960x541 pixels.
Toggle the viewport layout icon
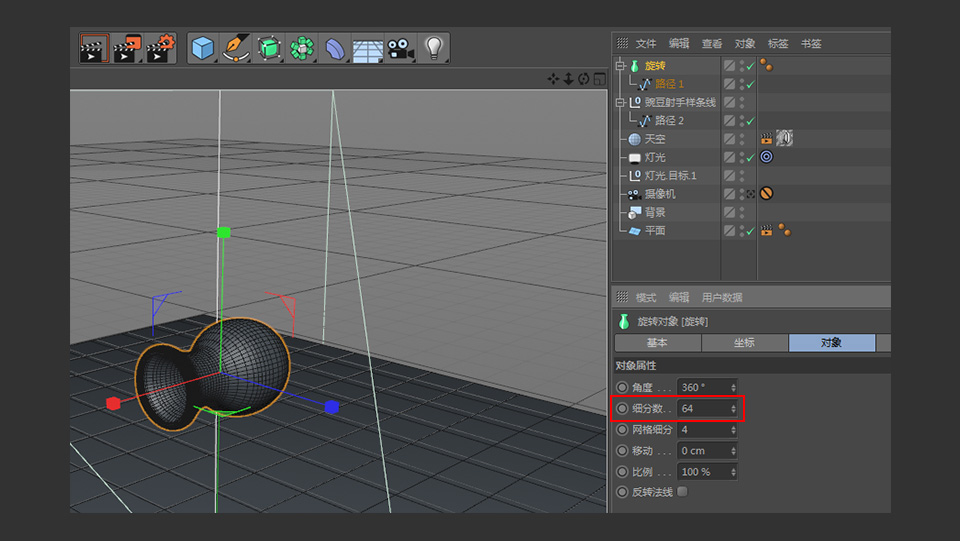(599, 79)
